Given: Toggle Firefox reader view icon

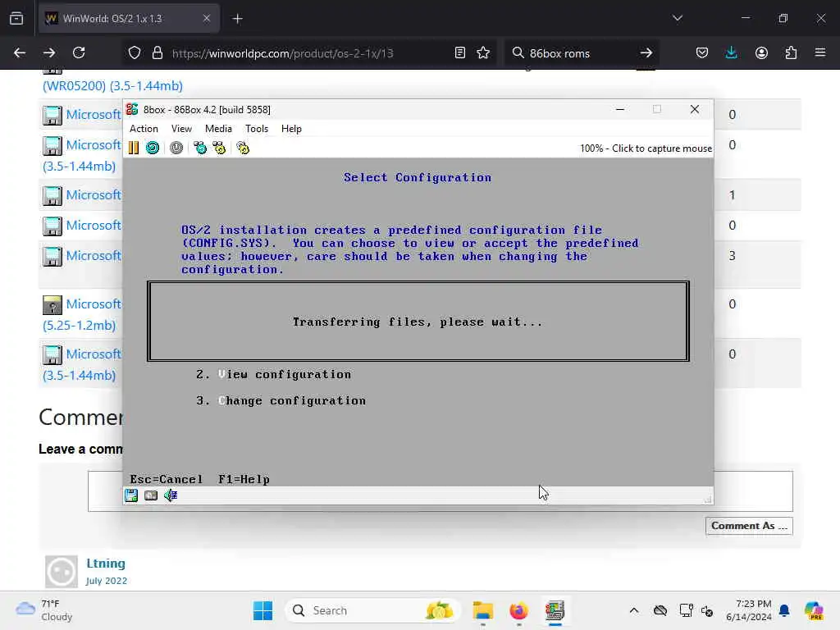Looking at the screenshot, I should click(x=459, y=53).
